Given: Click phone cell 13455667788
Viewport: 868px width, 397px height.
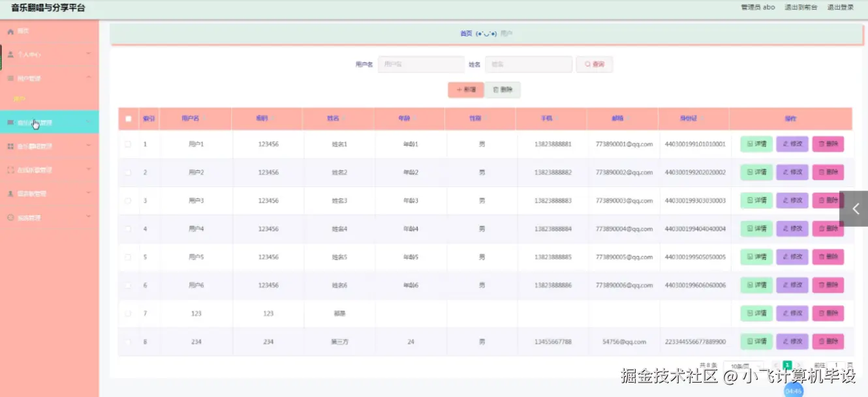Looking at the screenshot, I should tap(553, 342).
